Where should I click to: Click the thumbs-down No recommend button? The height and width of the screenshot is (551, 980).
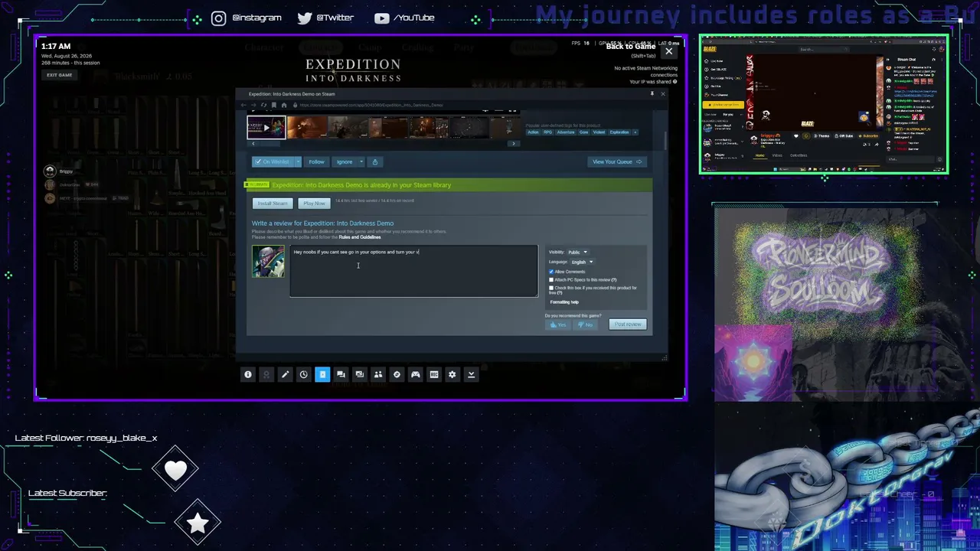(586, 324)
